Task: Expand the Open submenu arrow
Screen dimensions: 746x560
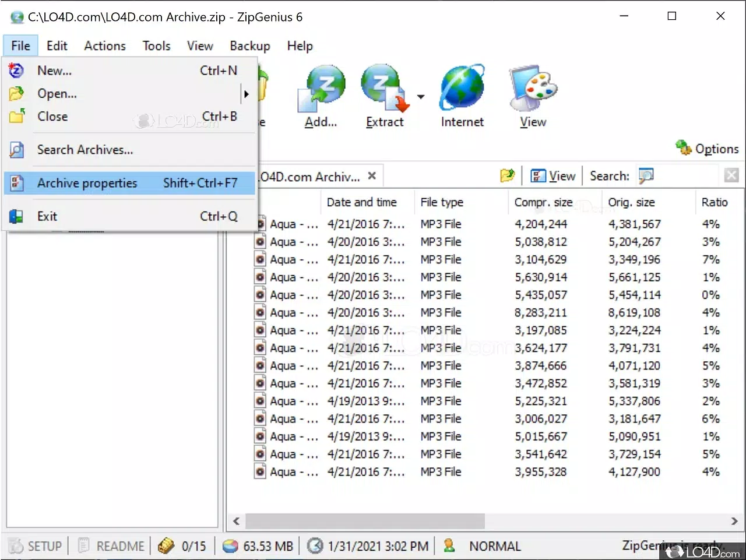Action: 247,93
